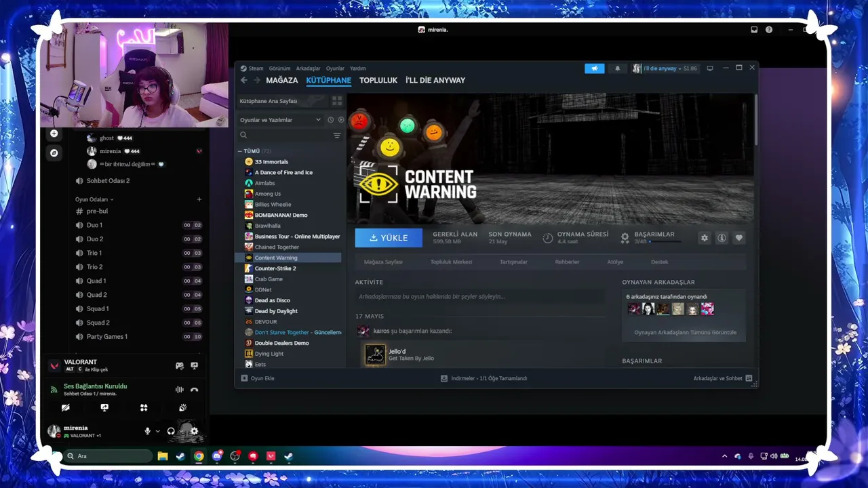868x488 pixels.
Task: Show Content Warning game info icon
Action: 722,238
